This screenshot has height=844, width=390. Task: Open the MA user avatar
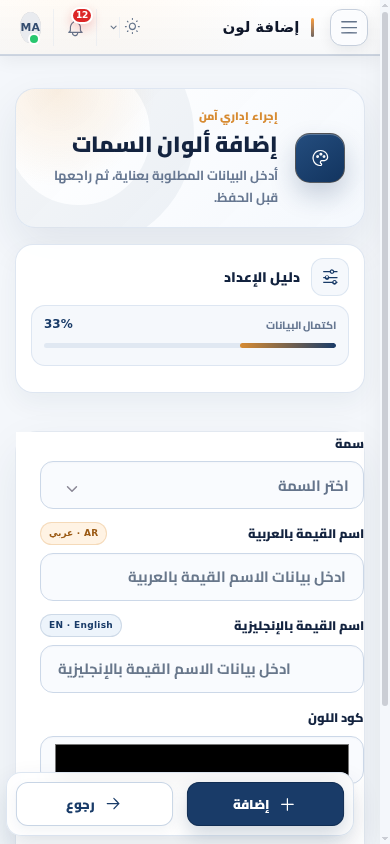[x=31, y=27]
